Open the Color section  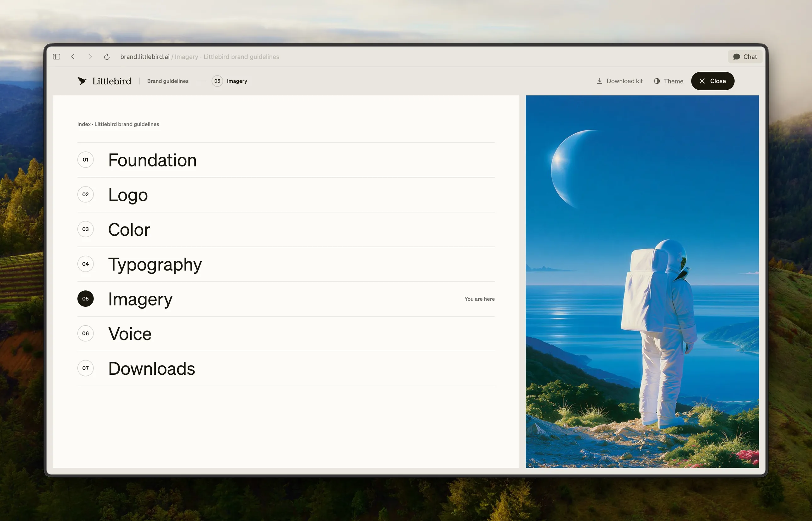pos(286,230)
